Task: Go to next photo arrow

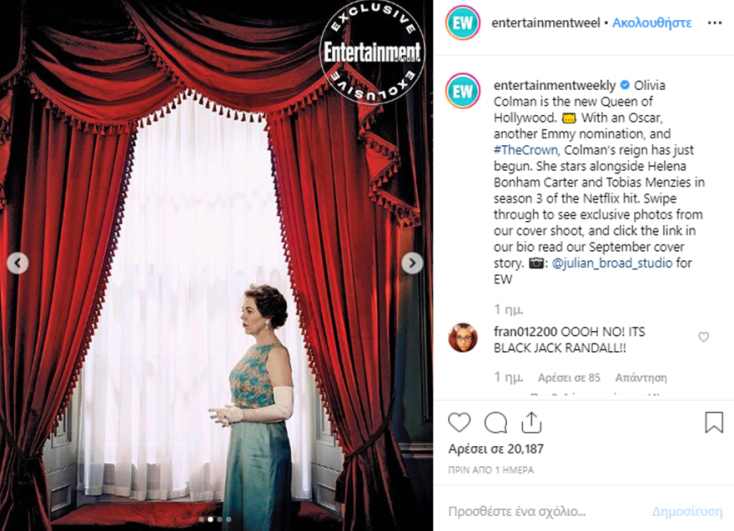Action: click(x=412, y=263)
